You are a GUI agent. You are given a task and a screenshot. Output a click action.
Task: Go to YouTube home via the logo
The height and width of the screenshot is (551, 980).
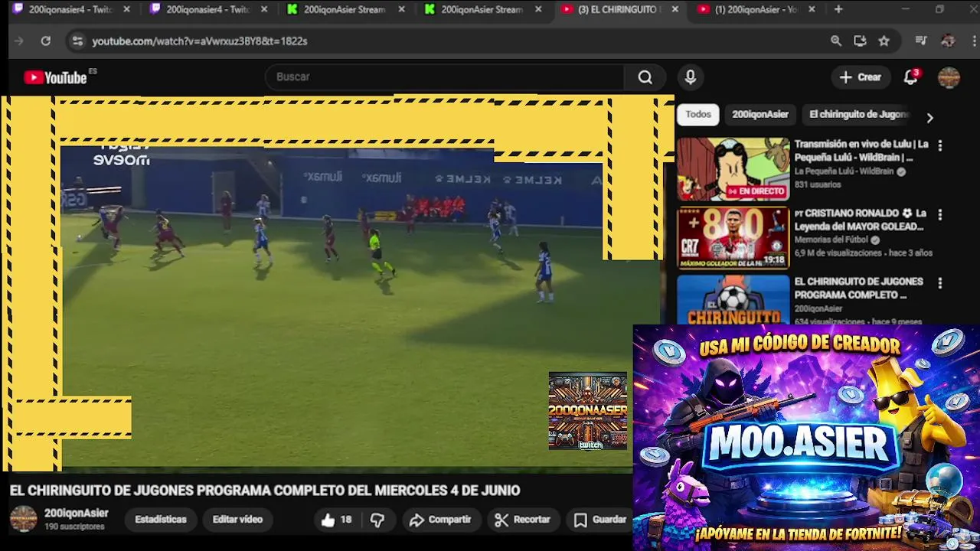pos(55,77)
